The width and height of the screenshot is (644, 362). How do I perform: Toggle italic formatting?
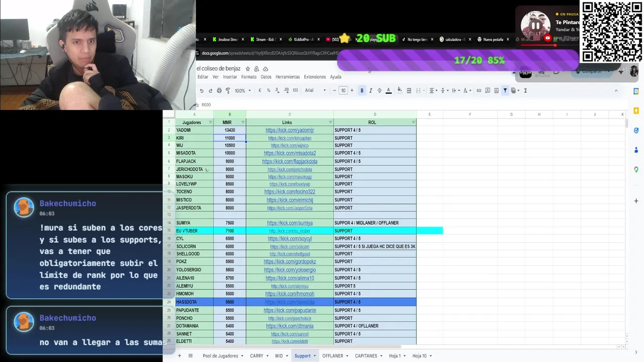click(371, 90)
